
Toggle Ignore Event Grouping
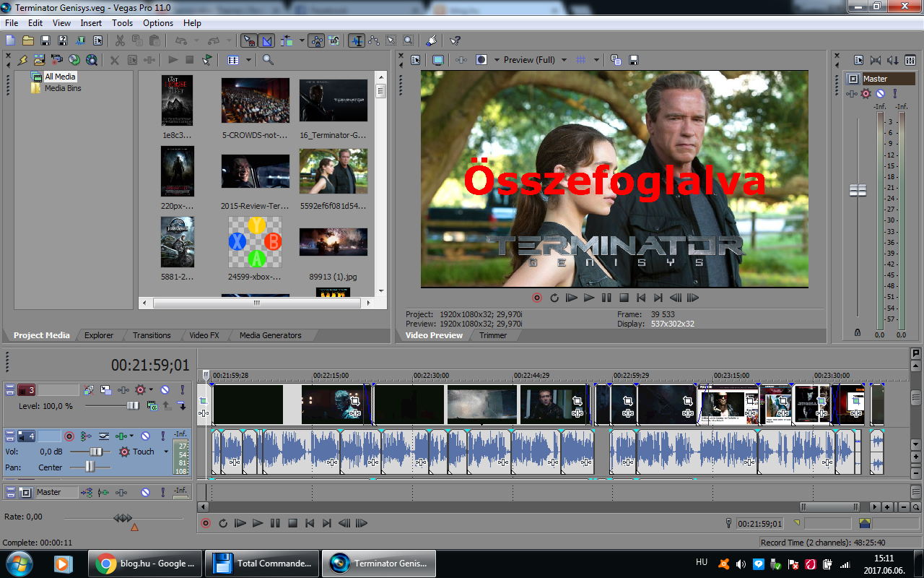tap(334, 40)
